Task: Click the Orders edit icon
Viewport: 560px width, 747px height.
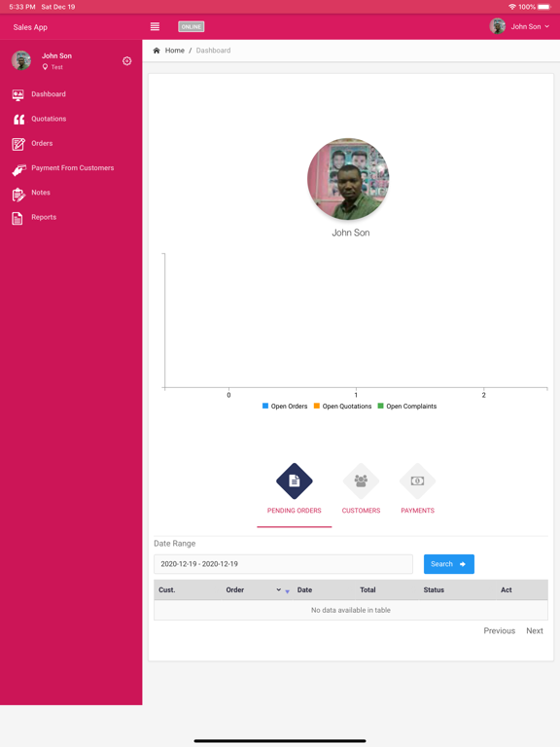Action: click(18, 144)
